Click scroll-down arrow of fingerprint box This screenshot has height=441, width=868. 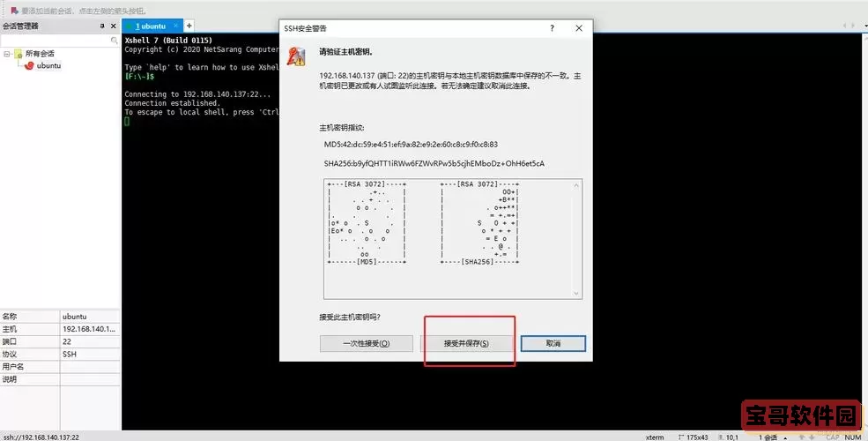coord(576,293)
